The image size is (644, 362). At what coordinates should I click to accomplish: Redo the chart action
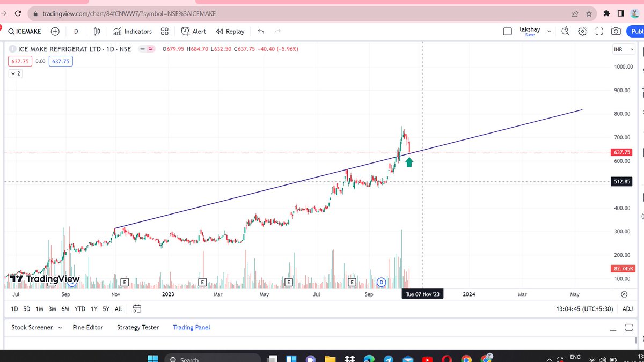click(277, 31)
